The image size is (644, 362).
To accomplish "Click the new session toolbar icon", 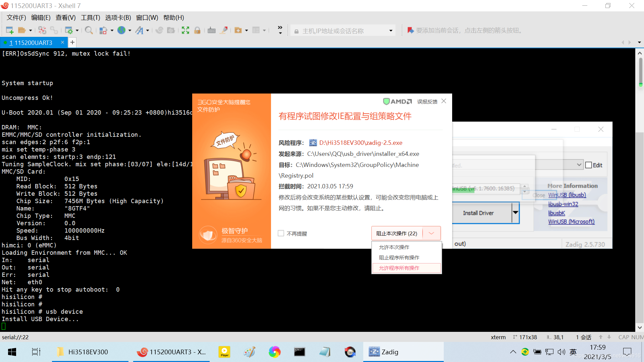I will (9, 31).
